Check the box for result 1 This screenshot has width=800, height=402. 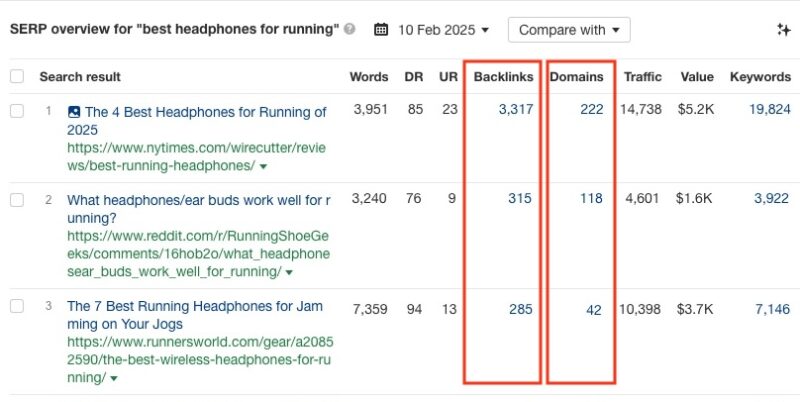click(x=17, y=111)
